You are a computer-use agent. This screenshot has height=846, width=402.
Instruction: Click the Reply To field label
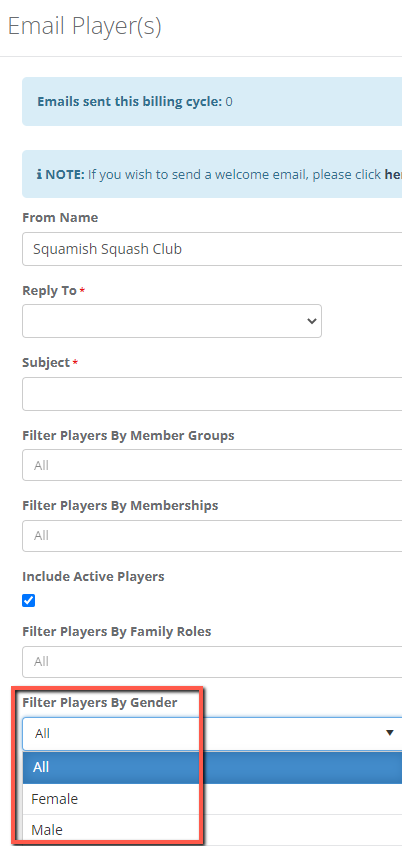coord(49,291)
